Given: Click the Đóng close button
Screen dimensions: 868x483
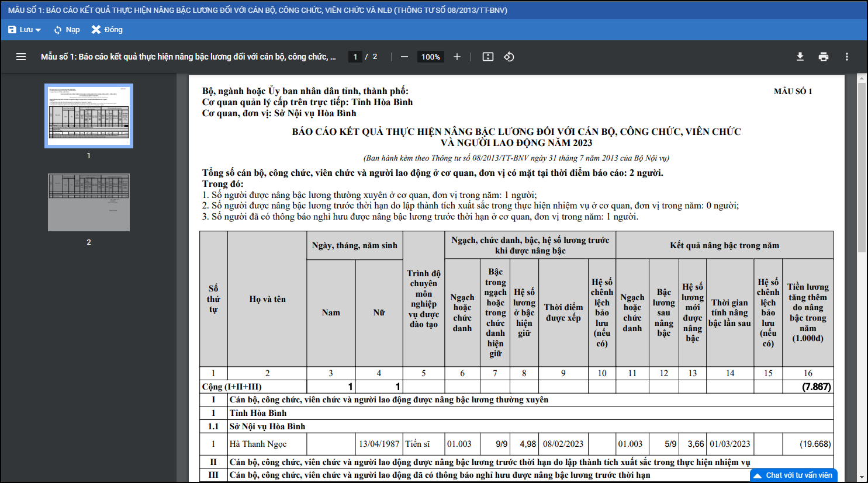Looking at the screenshot, I should click(x=107, y=30).
